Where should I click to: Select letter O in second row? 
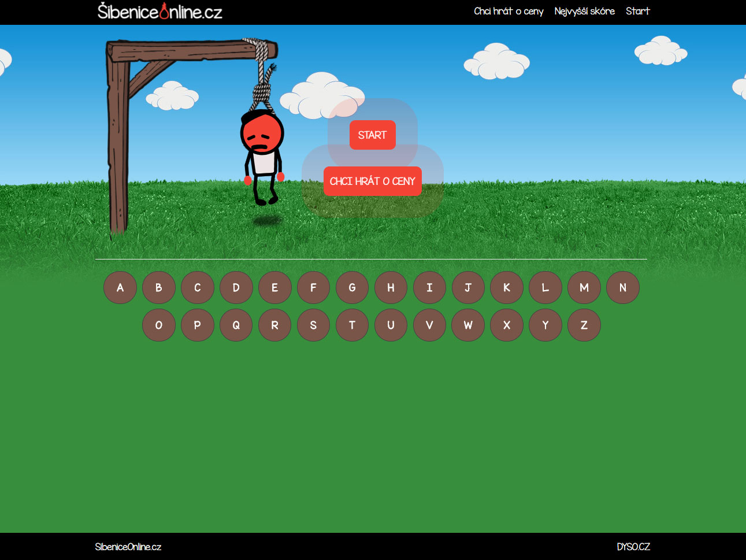coord(159,325)
